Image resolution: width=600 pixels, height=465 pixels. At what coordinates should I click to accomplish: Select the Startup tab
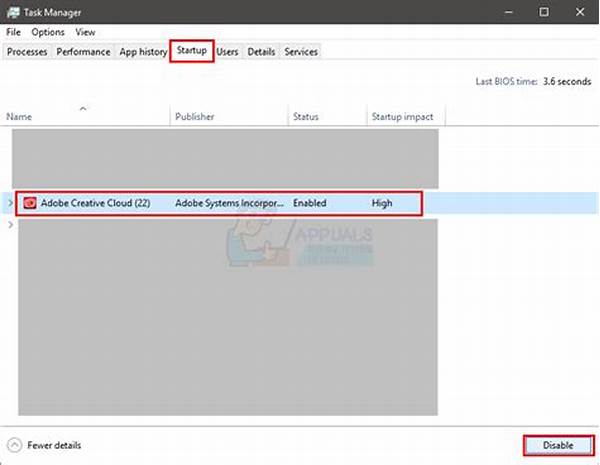(x=193, y=51)
